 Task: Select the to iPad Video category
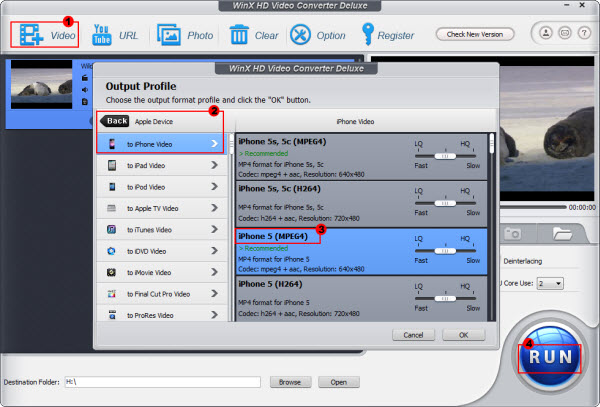point(161,165)
